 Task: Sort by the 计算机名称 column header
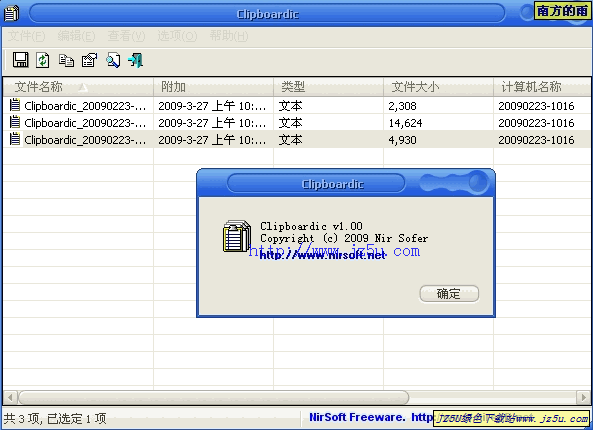click(x=542, y=87)
